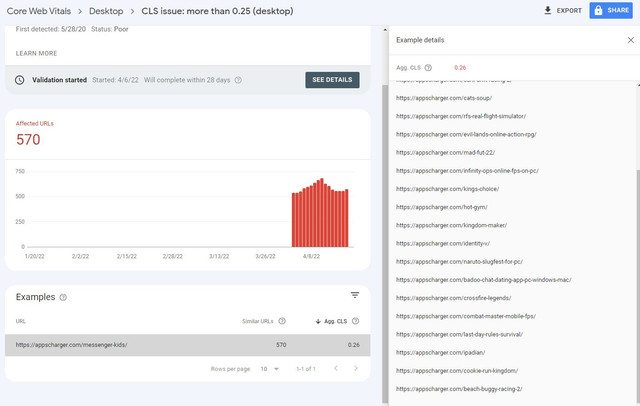The image size is (640, 406).
Task: Click the cookie-run-kingdom URL
Action: point(457,371)
